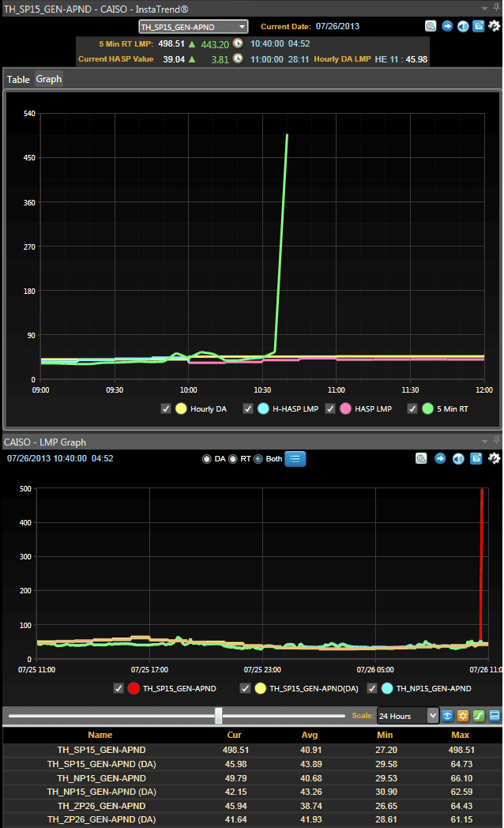Image resolution: width=504 pixels, height=828 pixels.
Task: Open the gear settings in InstaTrend panel
Action: click(x=494, y=26)
